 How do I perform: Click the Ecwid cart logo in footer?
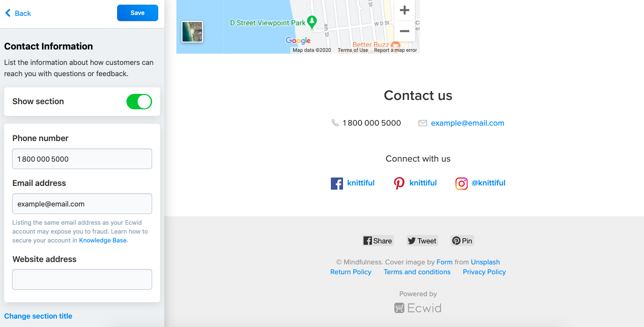pos(399,308)
